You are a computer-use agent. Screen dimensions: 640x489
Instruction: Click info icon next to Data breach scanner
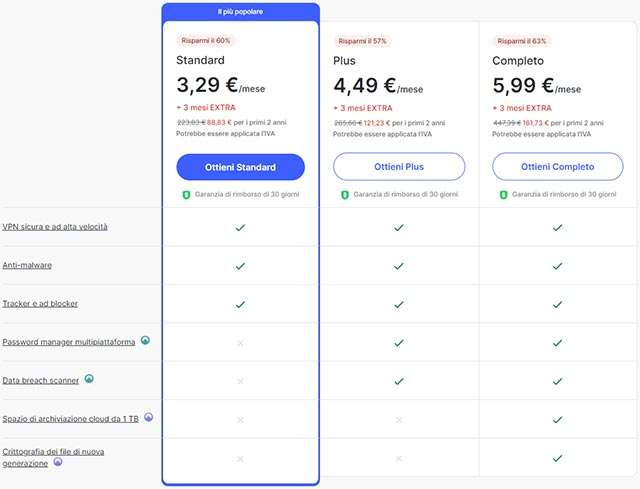tap(89, 379)
